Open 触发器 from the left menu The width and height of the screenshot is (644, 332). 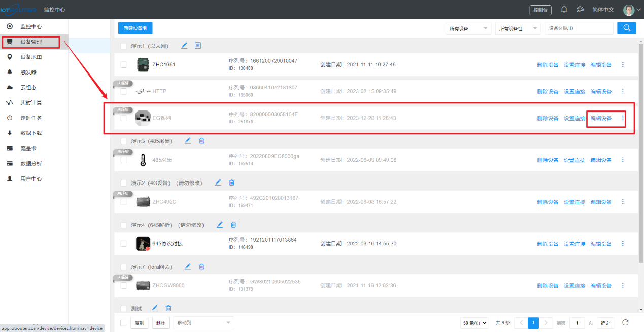point(28,72)
